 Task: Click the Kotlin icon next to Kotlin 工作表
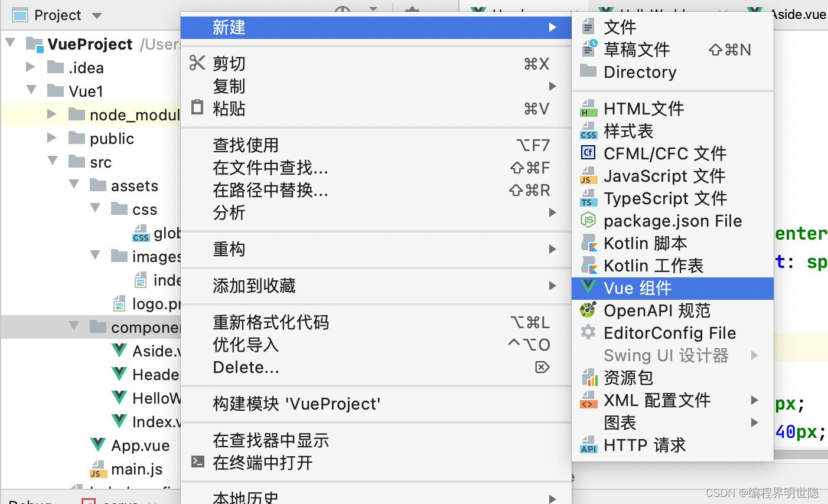point(589,265)
